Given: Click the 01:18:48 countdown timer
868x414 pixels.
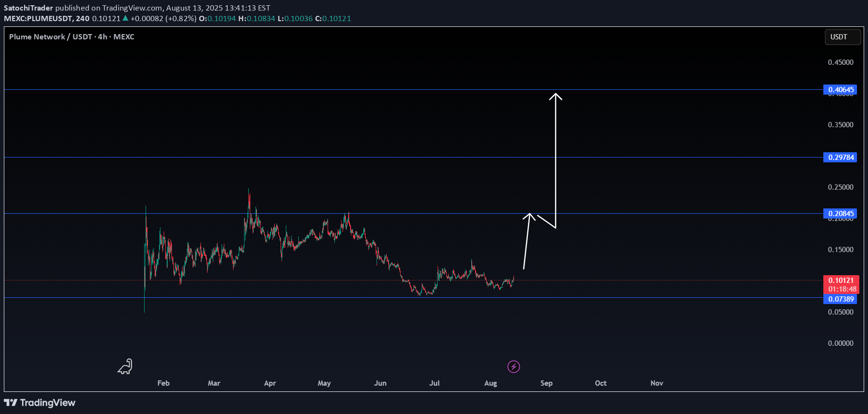Looking at the screenshot, I should [842, 289].
